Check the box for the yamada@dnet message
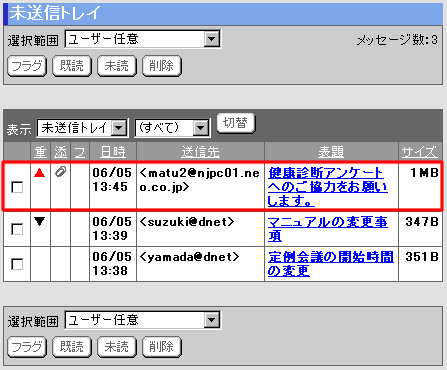This screenshot has height=370, width=447. click(x=17, y=264)
